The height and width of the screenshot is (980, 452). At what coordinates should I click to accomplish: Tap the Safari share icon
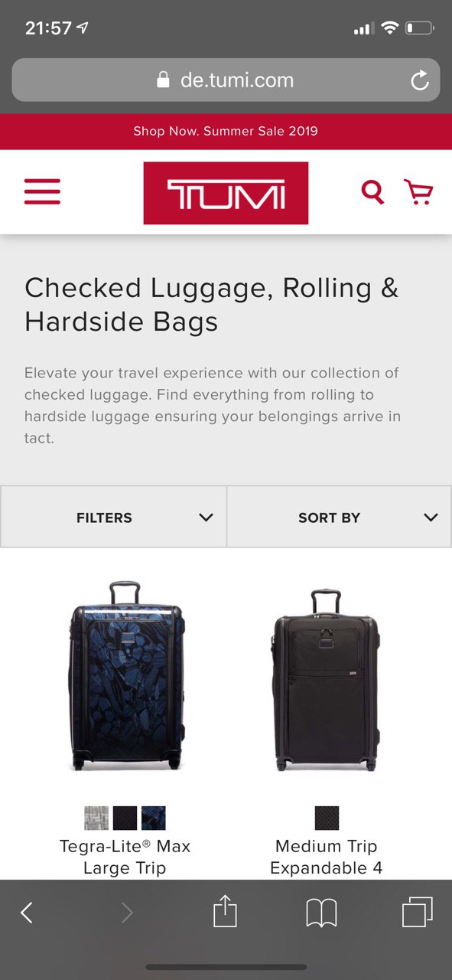pos(225,912)
